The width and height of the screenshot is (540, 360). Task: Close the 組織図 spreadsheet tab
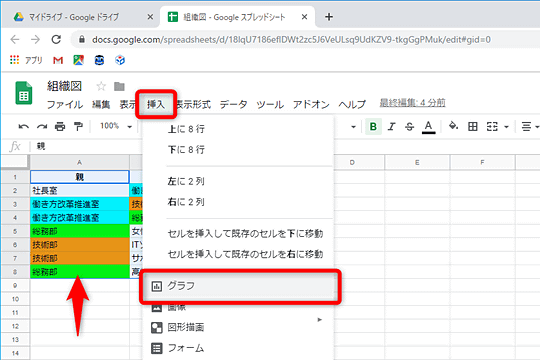point(304,17)
